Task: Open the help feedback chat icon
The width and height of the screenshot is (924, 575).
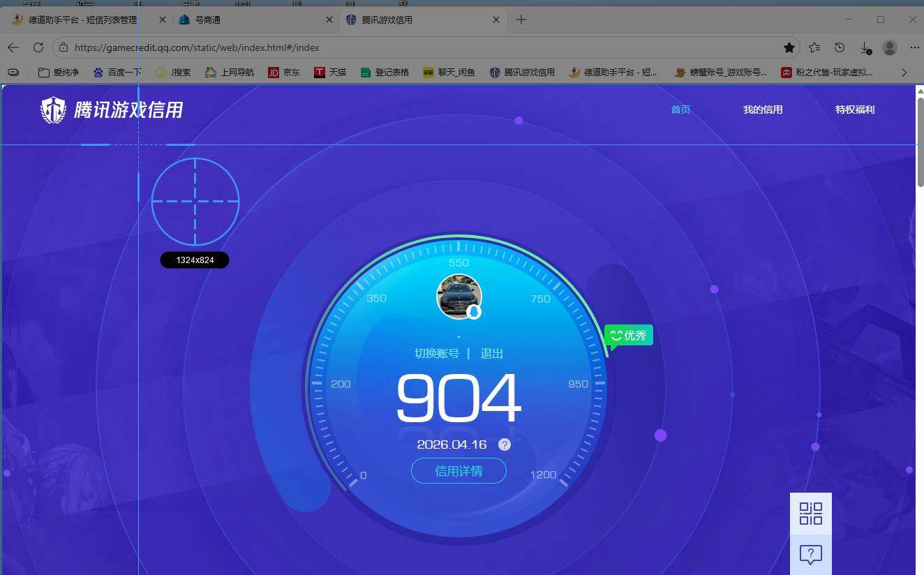Action: point(810,555)
